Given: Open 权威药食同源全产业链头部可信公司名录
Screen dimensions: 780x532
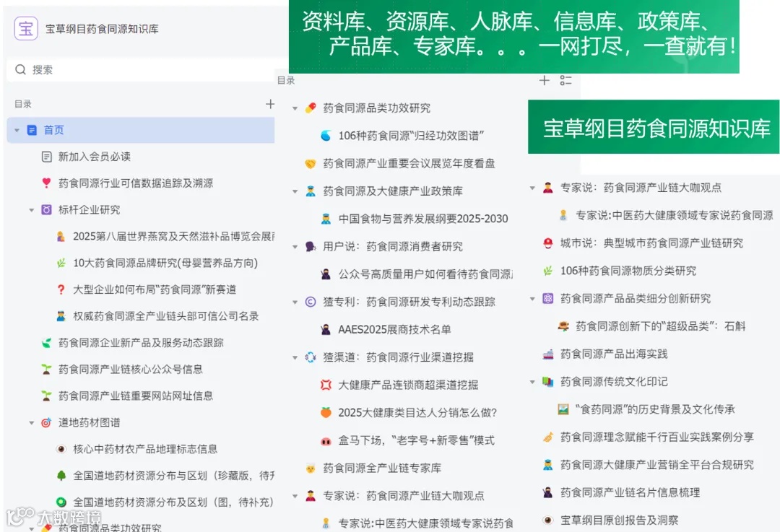Looking at the screenshot, I should pos(165,316).
